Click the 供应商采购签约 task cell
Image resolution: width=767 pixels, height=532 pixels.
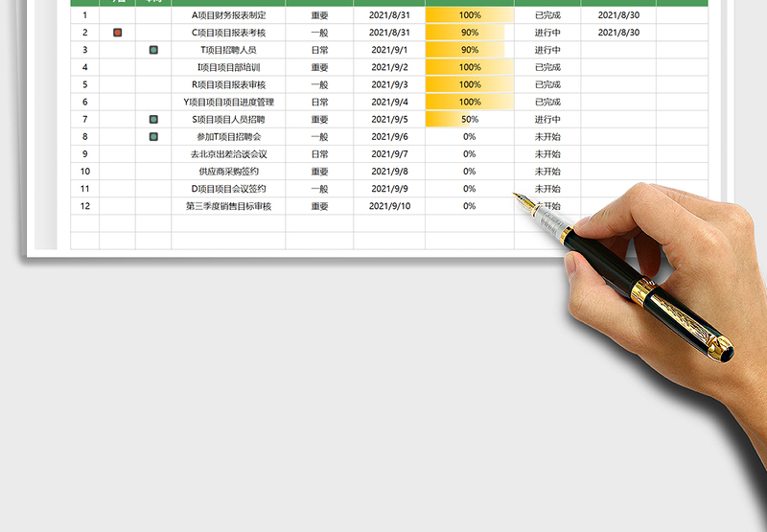(228, 172)
